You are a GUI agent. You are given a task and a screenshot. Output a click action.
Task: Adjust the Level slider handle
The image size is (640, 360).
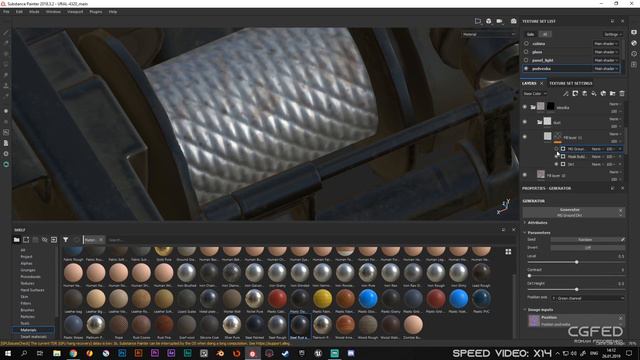pyautogui.click(x=576, y=262)
